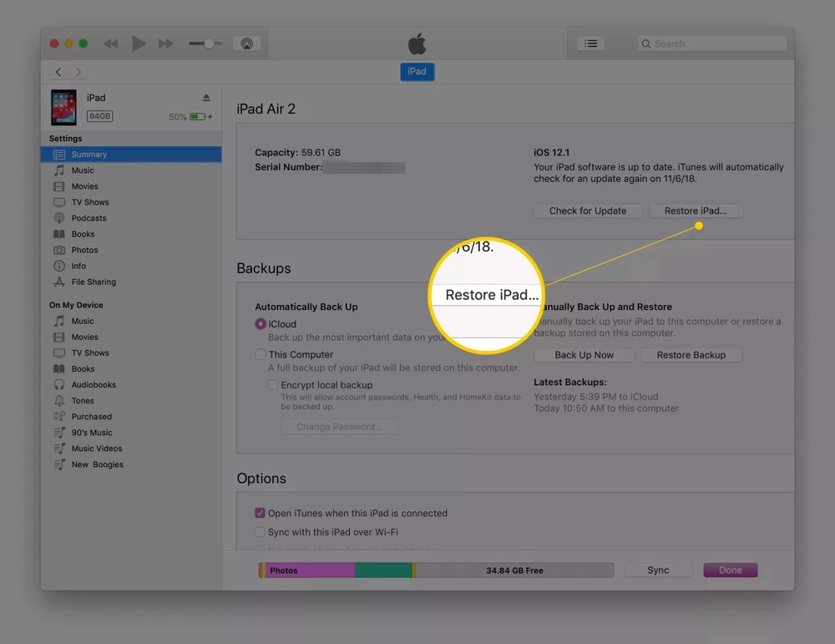Click the Podcasts sidebar icon
The image size is (835, 644).
pyautogui.click(x=59, y=218)
